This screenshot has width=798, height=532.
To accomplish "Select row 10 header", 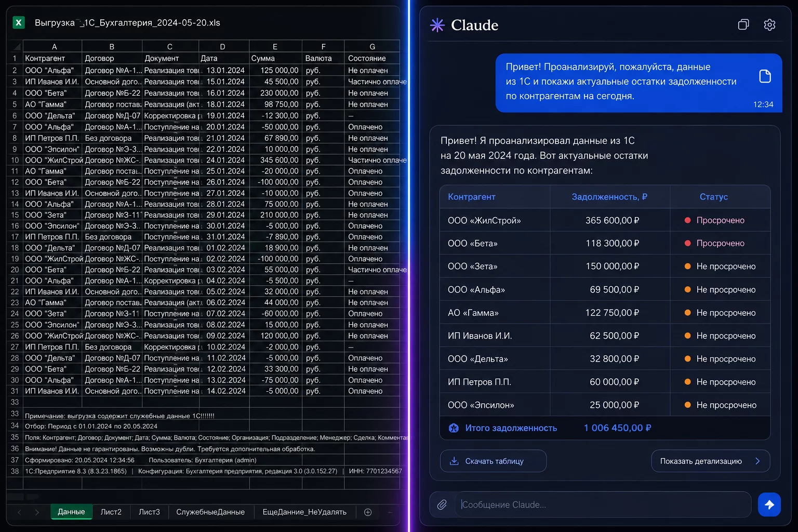I will point(15,160).
